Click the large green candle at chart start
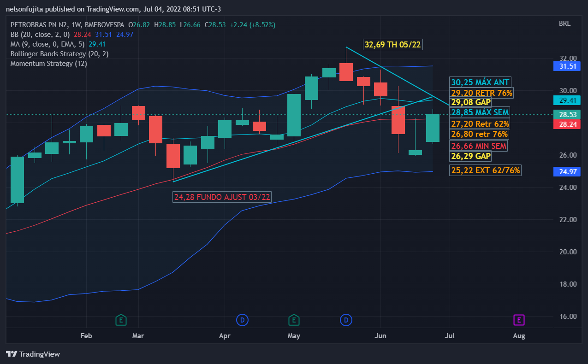This screenshot has height=364, width=588. tap(17, 180)
